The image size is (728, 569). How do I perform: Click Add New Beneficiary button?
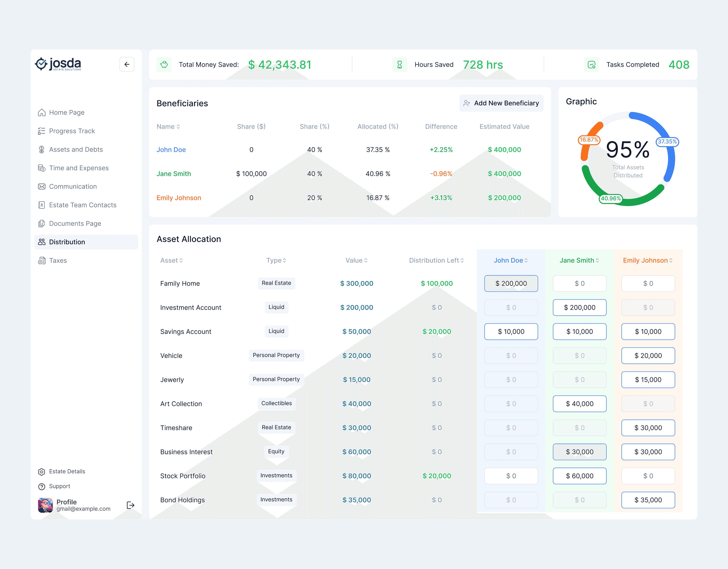coord(501,103)
